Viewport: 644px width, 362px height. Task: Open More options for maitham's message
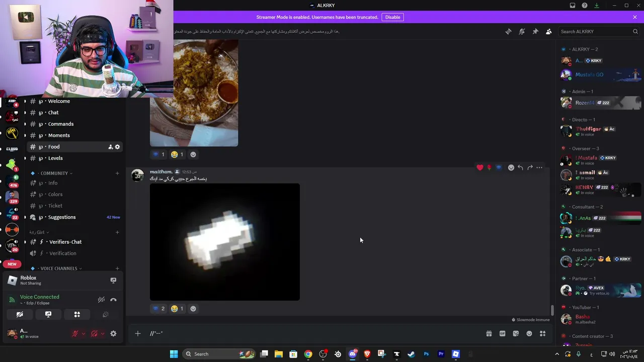point(539,167)
